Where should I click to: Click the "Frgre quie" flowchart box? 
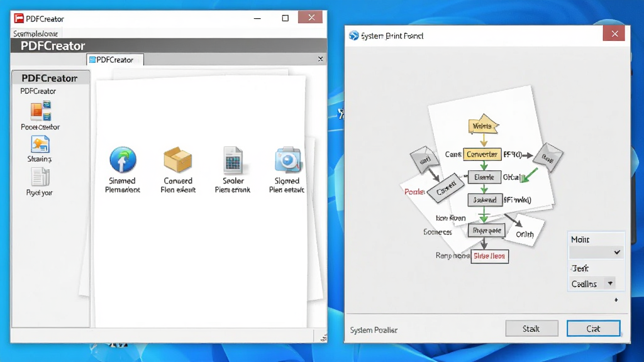click(x=487, y=231)
